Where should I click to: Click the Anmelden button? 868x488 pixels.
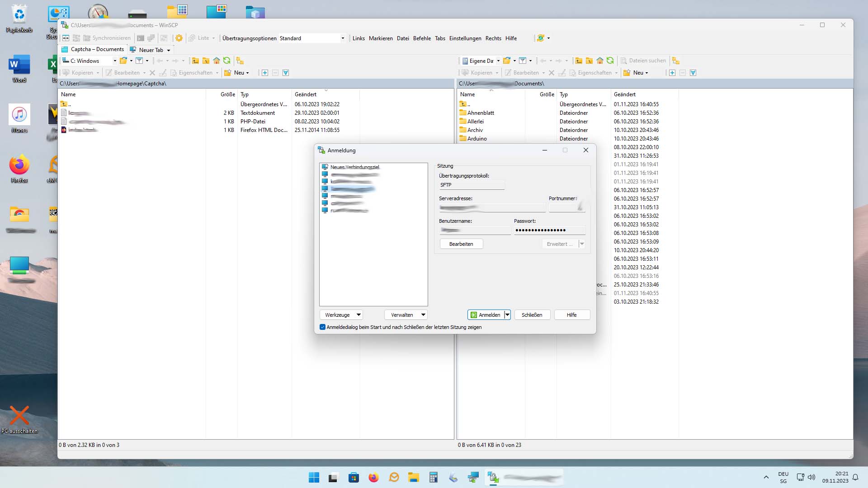tap(486, 315)
